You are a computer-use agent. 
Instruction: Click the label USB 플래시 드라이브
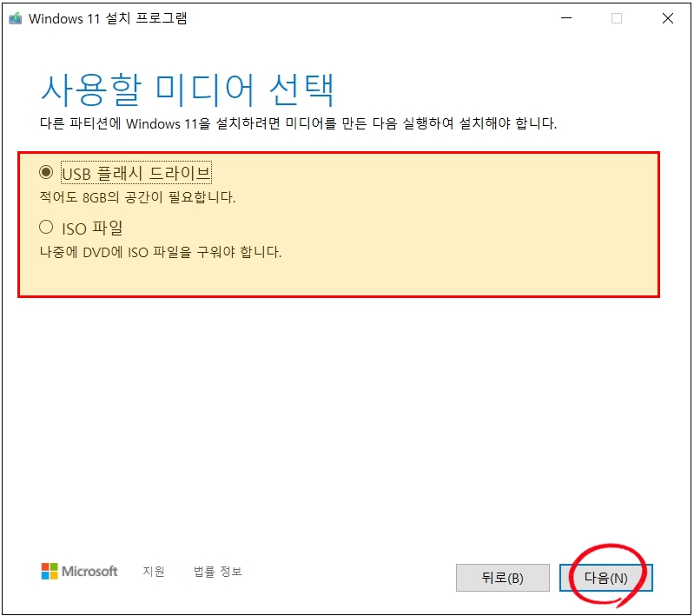(x=136, y=173)
